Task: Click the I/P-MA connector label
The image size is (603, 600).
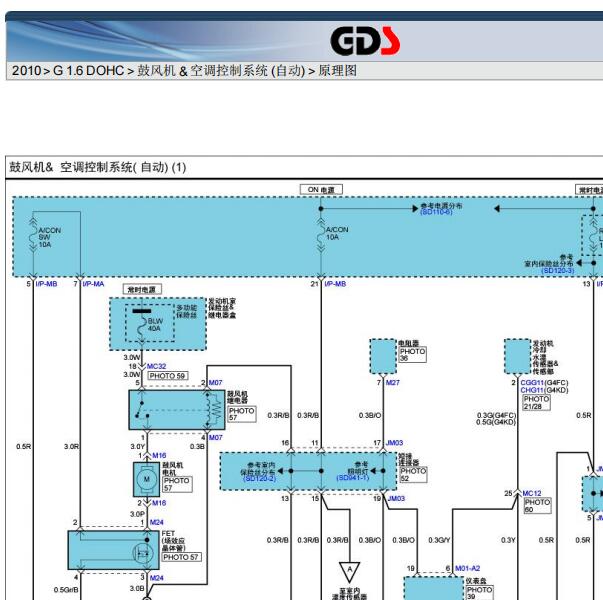Action: coord(93,284)
